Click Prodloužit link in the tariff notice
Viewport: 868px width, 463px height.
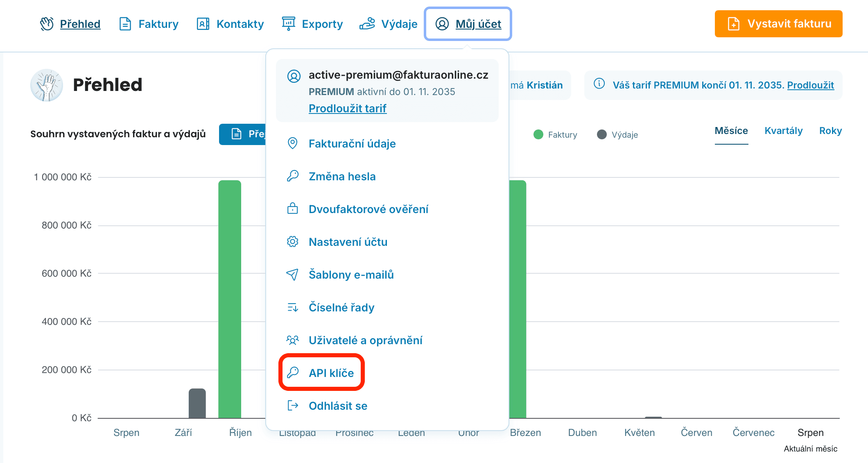(810, 85)
